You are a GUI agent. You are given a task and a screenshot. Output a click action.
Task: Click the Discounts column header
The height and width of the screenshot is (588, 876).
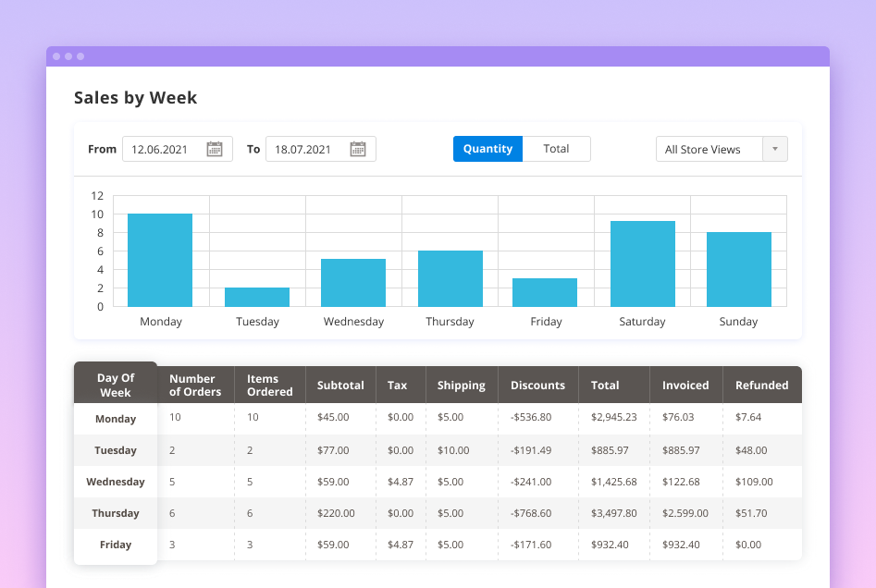[x=537, y=386]
